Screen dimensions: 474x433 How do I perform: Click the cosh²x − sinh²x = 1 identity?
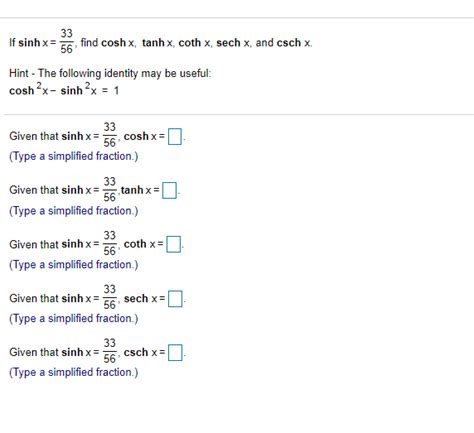64,90
